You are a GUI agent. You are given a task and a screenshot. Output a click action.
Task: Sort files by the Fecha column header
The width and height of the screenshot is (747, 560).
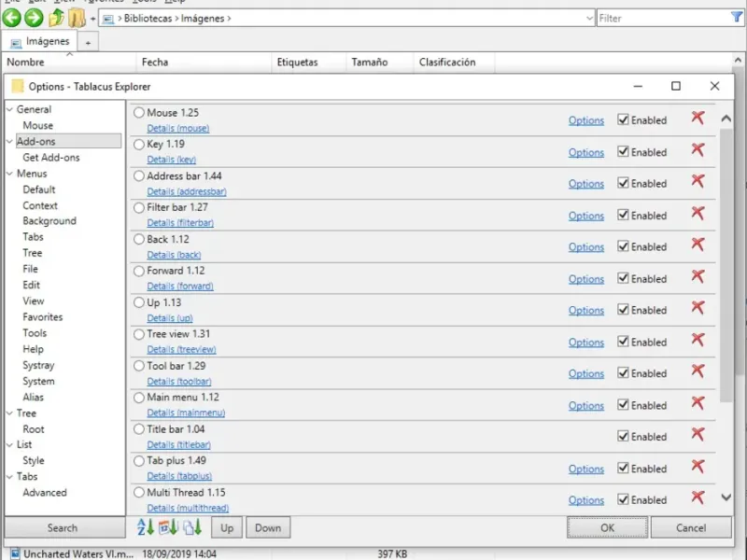click(x=203, y=63)
